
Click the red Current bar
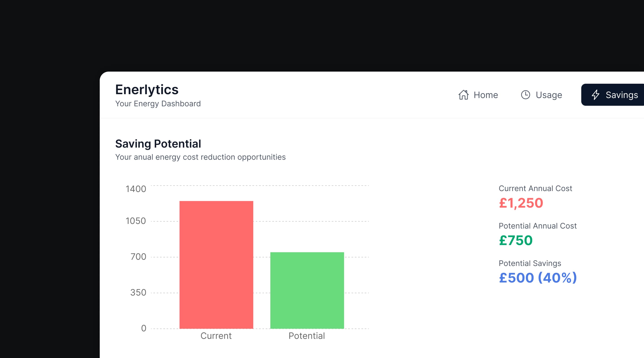216,265
